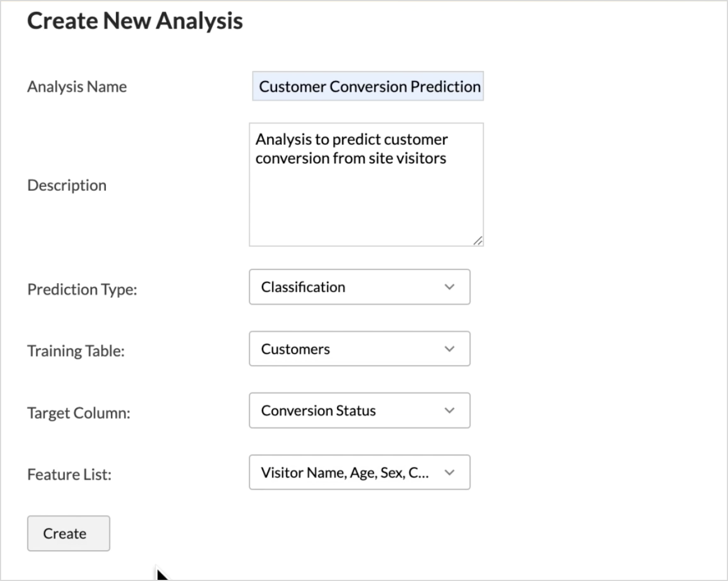The height and width of the screenshot is (581, 728).
Task: Click the Analysis Name label
Action: [x=76, y=86]
